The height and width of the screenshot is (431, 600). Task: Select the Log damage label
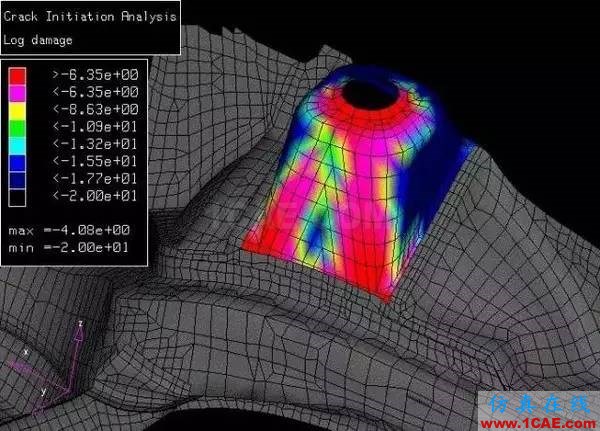[x=38, y=39]
